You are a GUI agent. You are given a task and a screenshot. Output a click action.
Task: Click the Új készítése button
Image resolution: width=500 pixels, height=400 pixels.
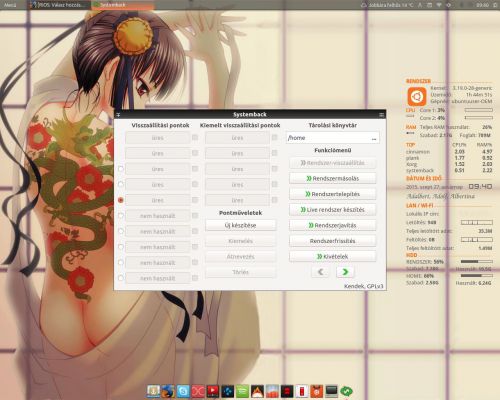(241, 225)
